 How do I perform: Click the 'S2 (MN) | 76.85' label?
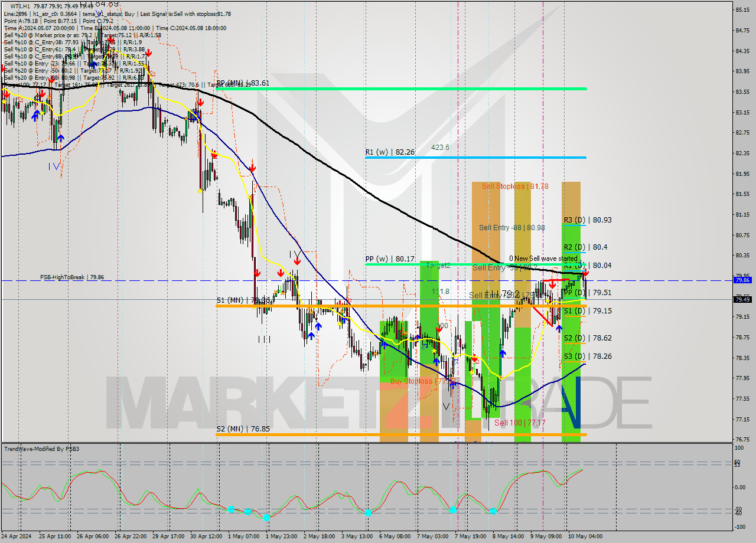[x=243, y=428]
